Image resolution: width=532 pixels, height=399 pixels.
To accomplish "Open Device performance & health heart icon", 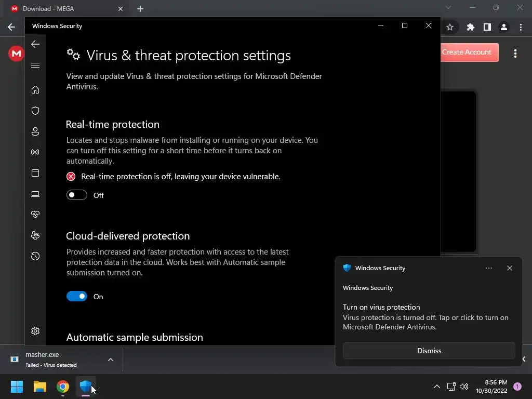I will 35,215.
